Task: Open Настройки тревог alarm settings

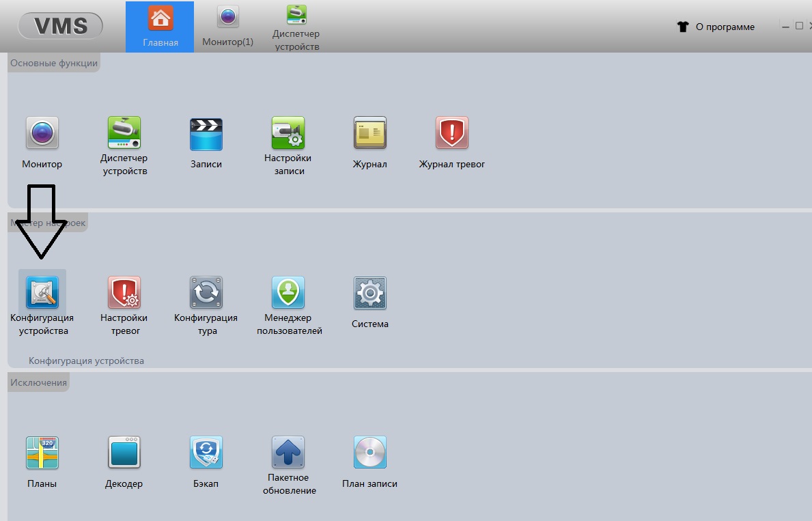Action: tap(124, 293)
